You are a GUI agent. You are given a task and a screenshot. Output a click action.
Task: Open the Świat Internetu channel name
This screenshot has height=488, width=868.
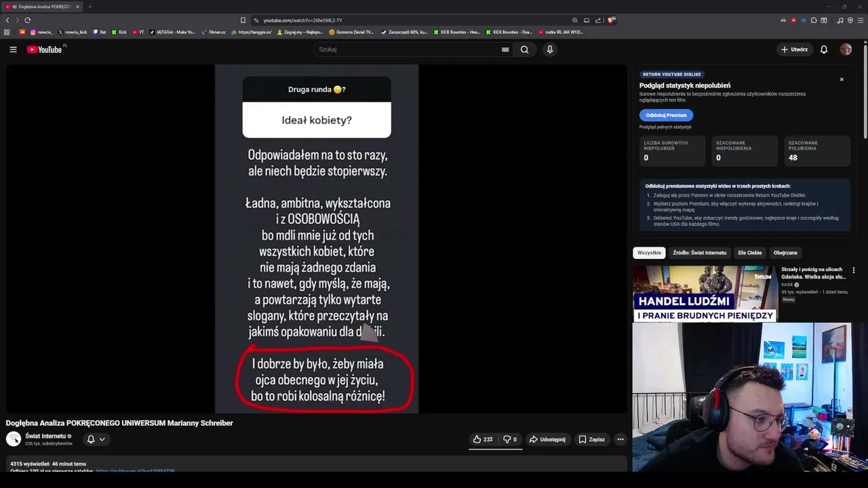tap(45, 436)
